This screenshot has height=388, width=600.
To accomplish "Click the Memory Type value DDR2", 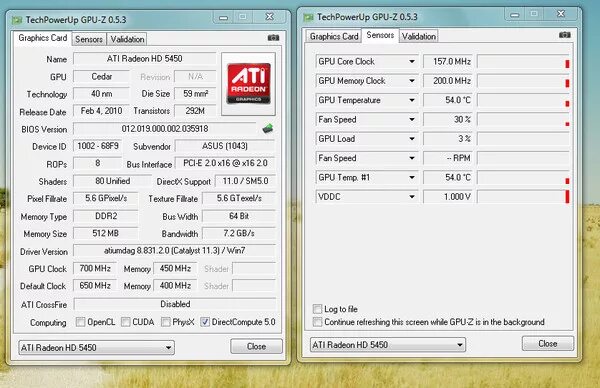I will 106,216.
